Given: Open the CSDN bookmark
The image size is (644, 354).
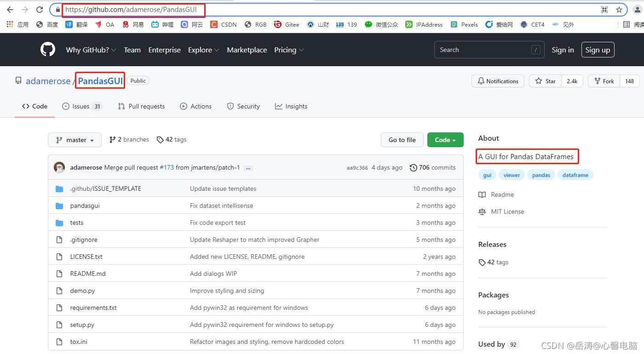Looking at the screenshot, I should [x=224, y=24].
